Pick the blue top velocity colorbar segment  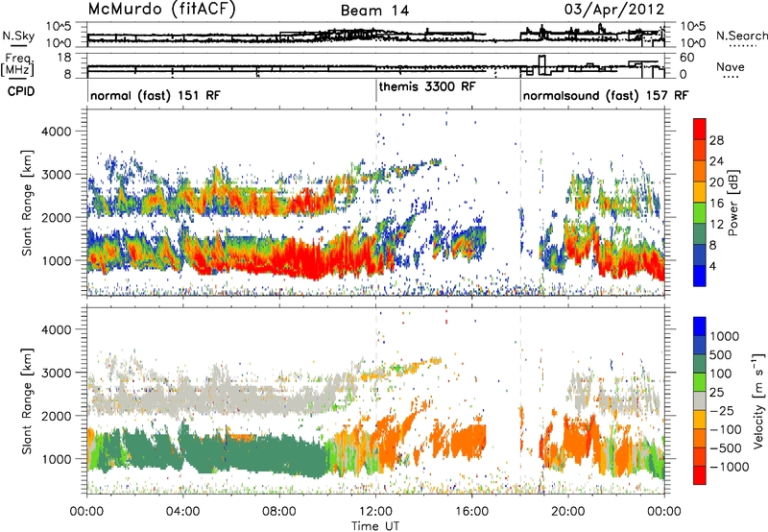pos(700,326)
